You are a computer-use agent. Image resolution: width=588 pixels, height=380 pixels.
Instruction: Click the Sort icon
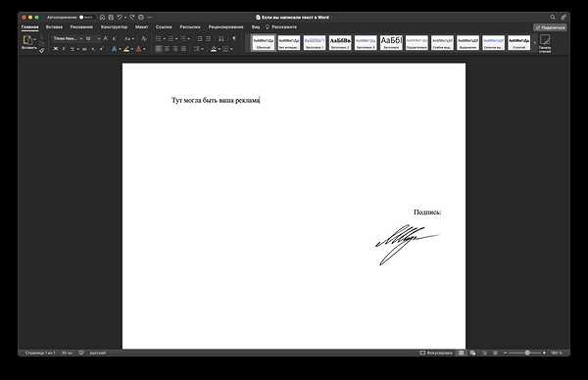click(x=221, y=38)
